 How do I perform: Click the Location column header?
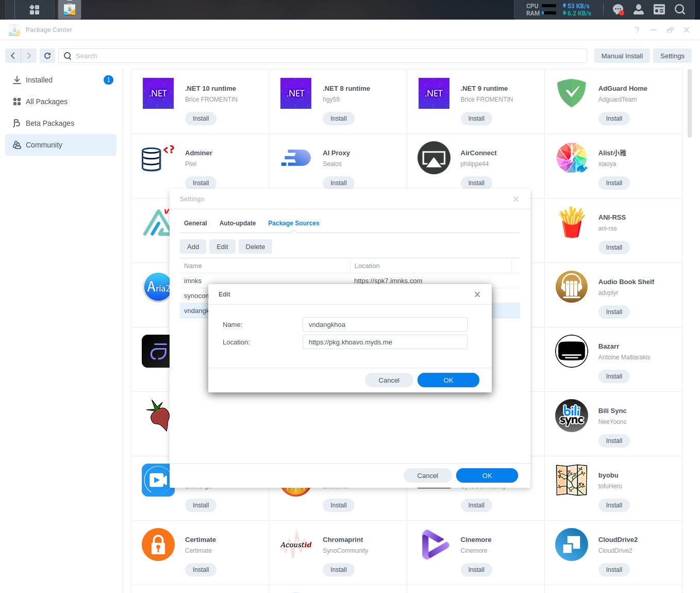click(431, 266)
